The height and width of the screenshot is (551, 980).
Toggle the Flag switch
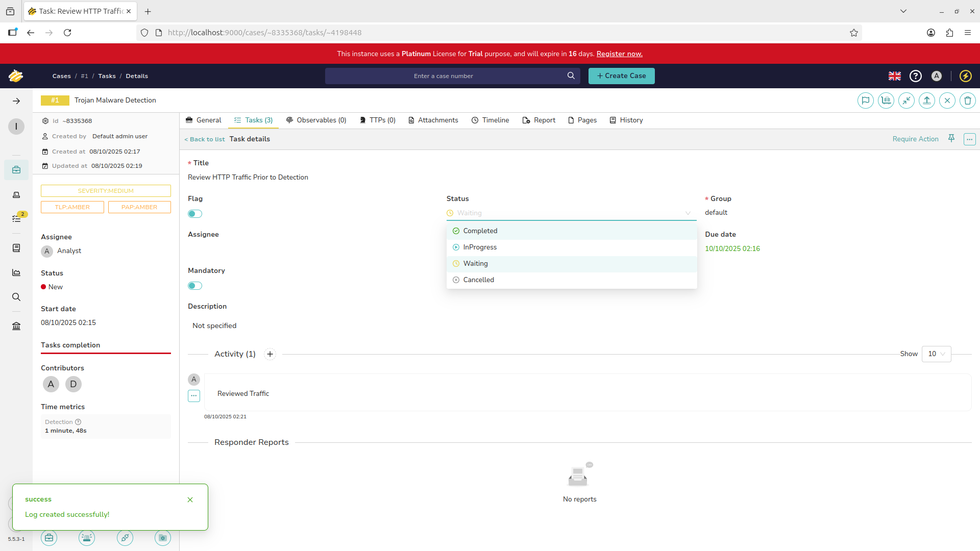pos(195,214)
